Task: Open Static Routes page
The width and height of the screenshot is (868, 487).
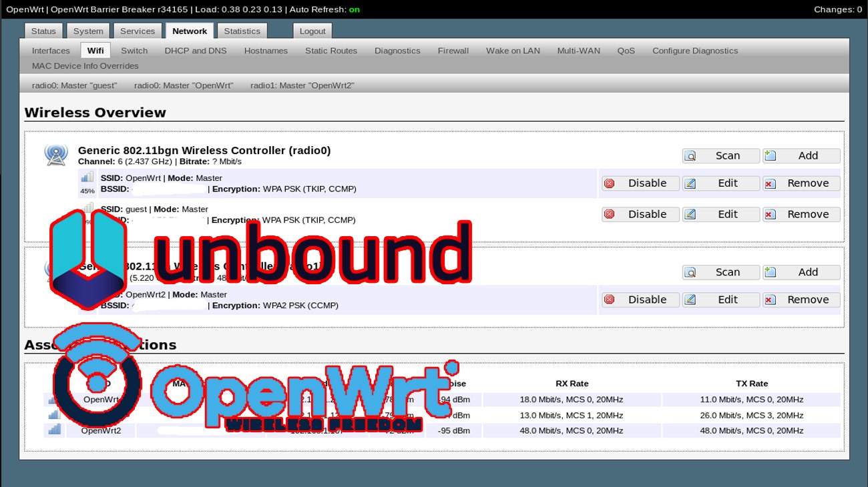Action: (x=331, y=51)
